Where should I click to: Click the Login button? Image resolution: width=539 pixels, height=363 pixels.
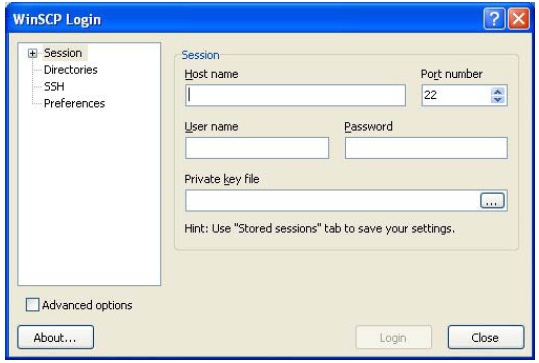tap(394, 338)
